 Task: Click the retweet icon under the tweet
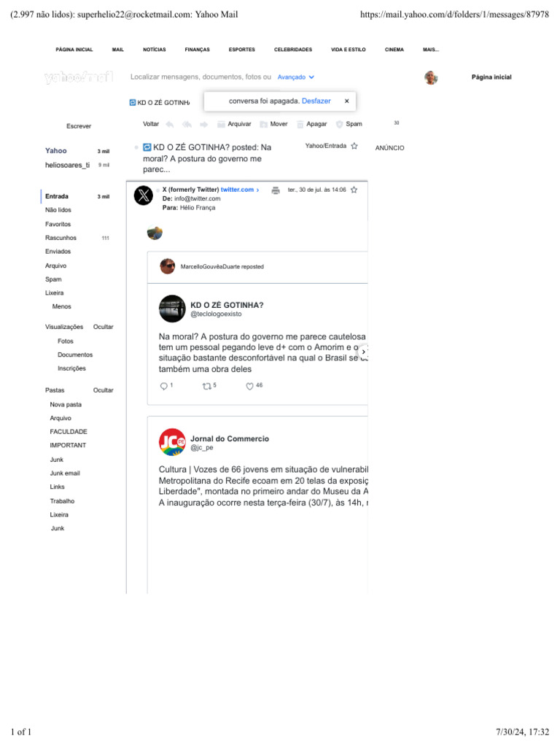tap(206, 387)
